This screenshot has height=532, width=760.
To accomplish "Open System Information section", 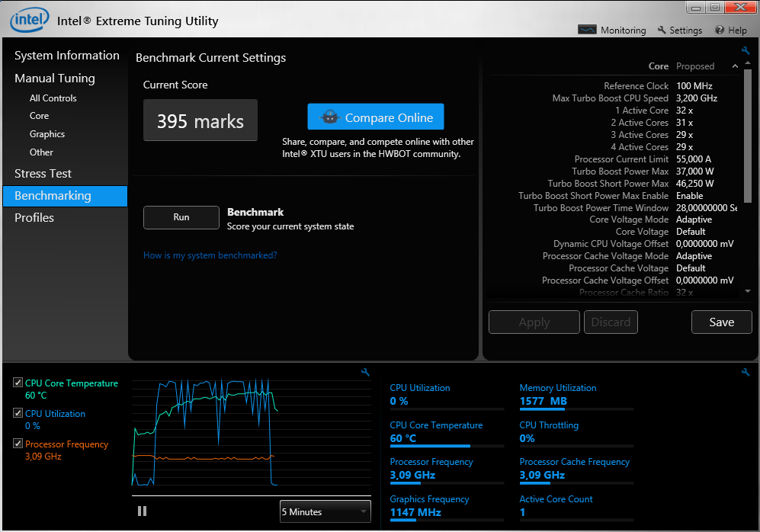I will (67, 55).
